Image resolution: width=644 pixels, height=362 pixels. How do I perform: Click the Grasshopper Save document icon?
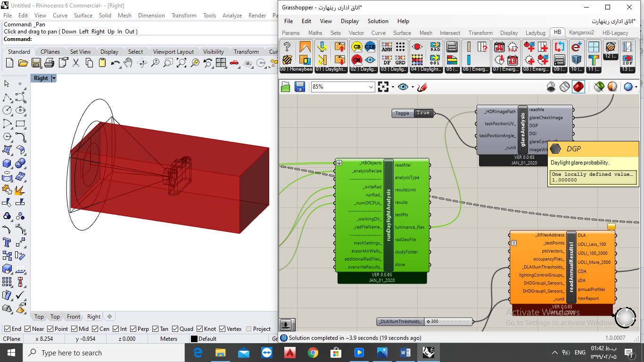click(299, 87)
